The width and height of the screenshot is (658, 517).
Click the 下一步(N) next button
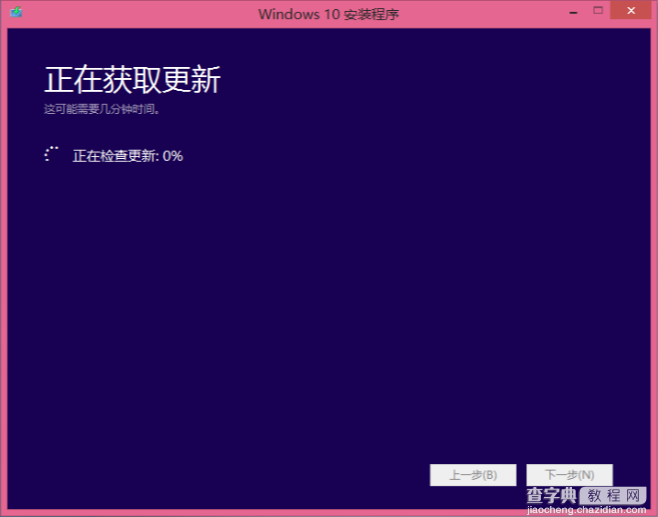[569, 475]
